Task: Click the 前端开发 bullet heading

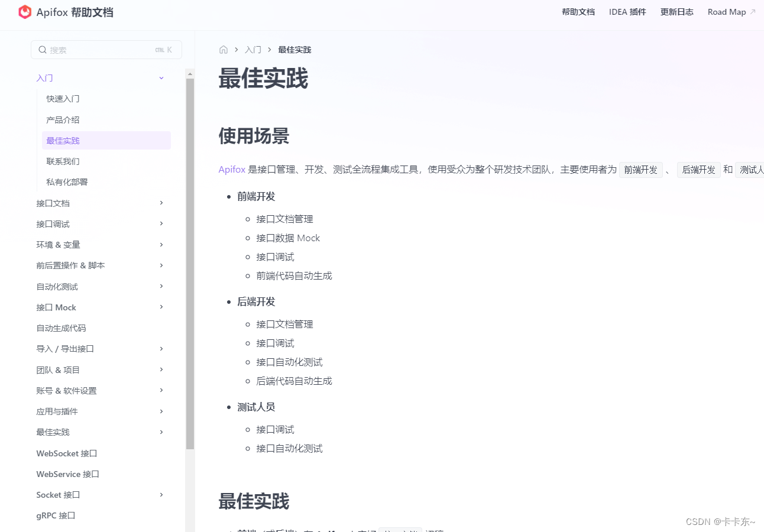Action: pos(256,196)
